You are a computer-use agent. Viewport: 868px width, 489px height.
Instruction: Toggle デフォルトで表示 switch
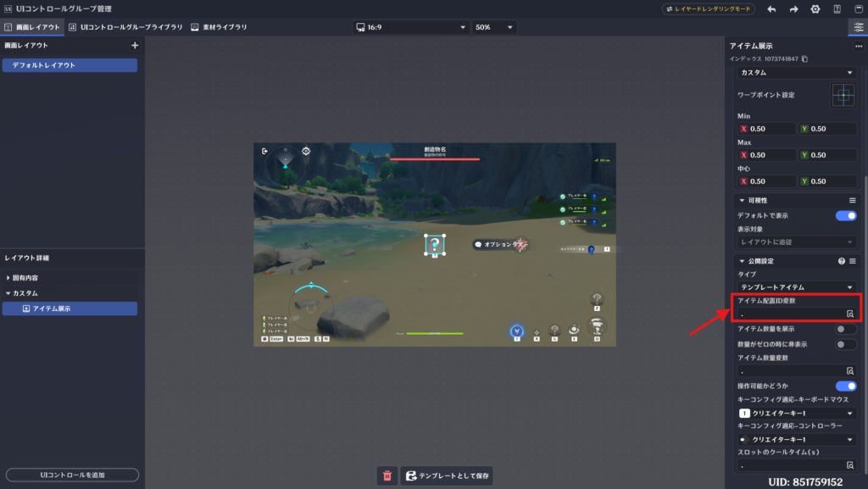coord(846,216)
